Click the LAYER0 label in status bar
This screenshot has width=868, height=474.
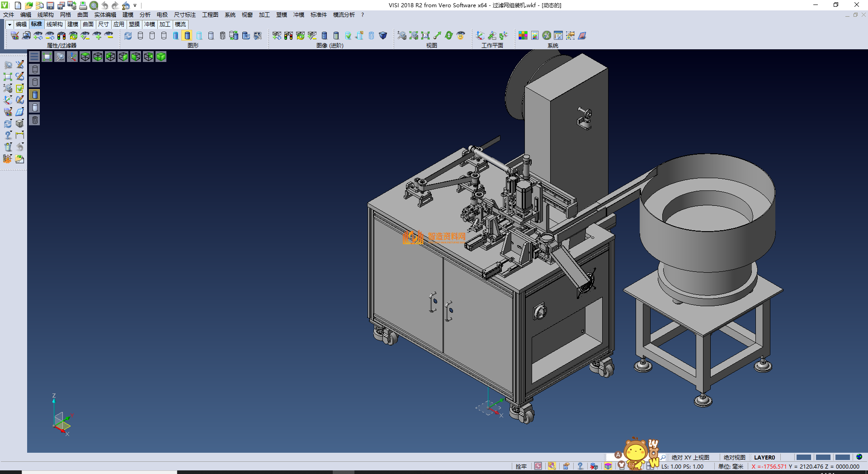(x=764, y=457)
